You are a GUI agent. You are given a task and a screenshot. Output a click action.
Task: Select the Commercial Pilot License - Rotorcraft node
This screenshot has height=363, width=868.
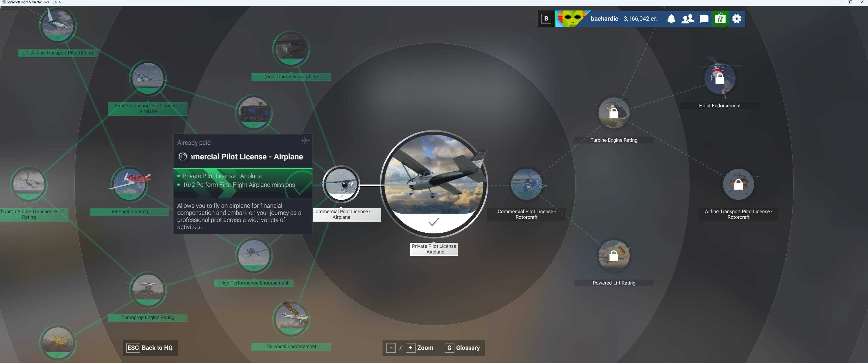tap(526, 184)
